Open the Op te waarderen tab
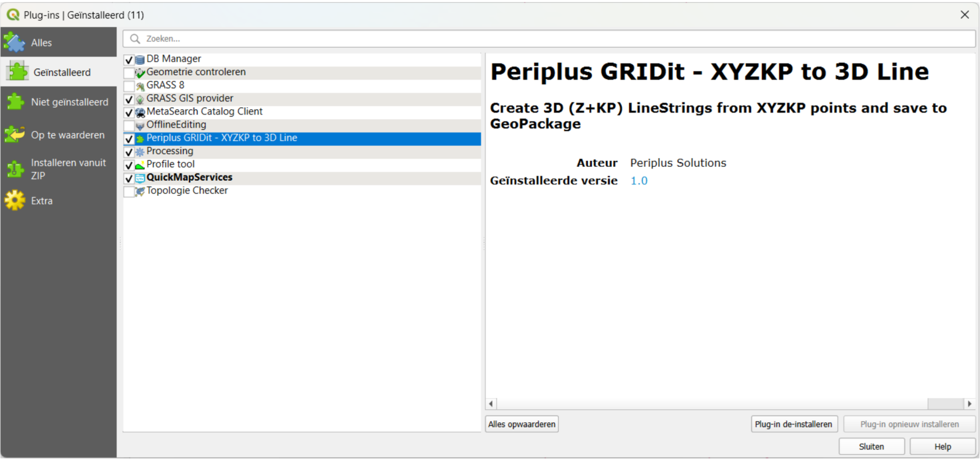980x459 pixels. click(58, 135)
